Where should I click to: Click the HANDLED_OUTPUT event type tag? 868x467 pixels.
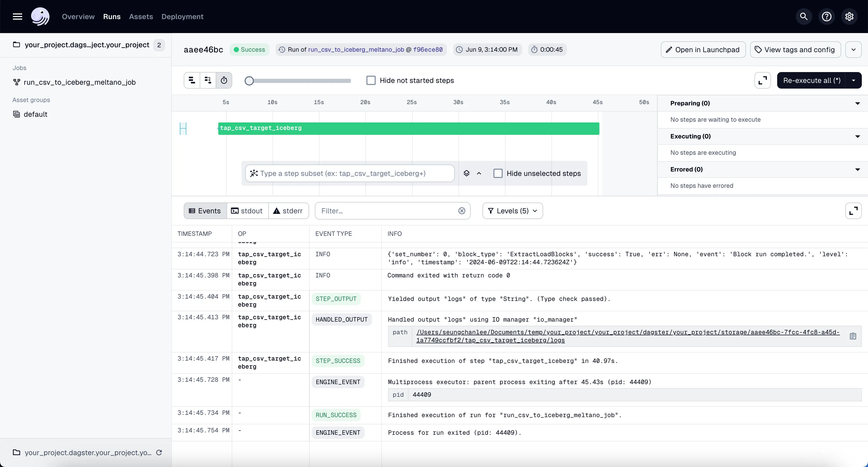341,320
